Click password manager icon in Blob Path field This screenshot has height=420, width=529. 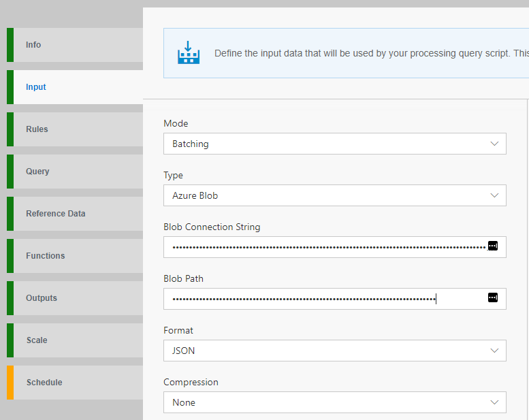click(493, 297)
